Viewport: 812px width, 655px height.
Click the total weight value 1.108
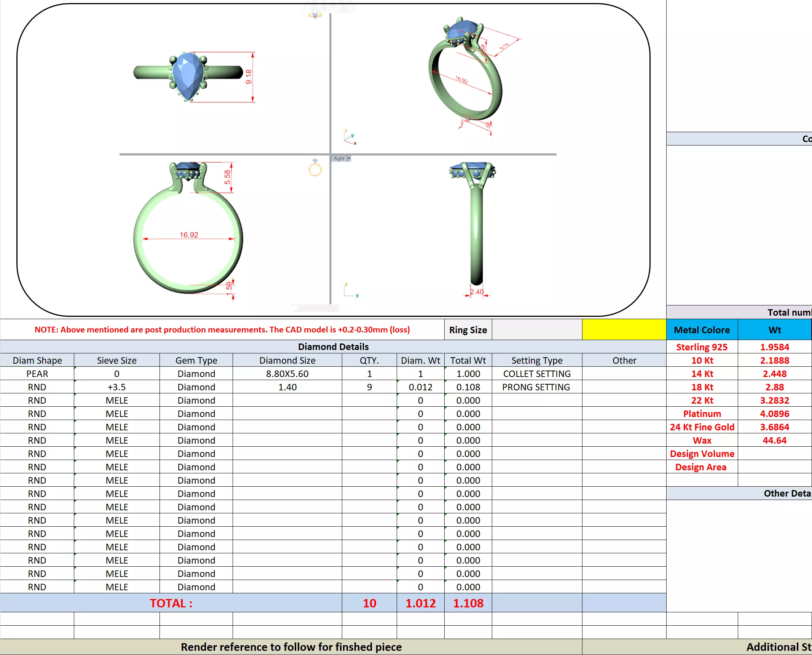pyautogui.click(x=468, y=603)
